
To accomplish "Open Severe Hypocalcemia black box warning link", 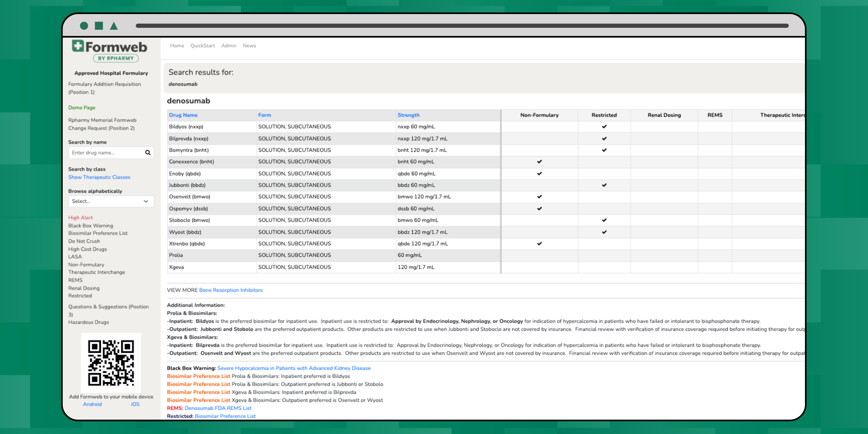I will (x=294, y=368).
